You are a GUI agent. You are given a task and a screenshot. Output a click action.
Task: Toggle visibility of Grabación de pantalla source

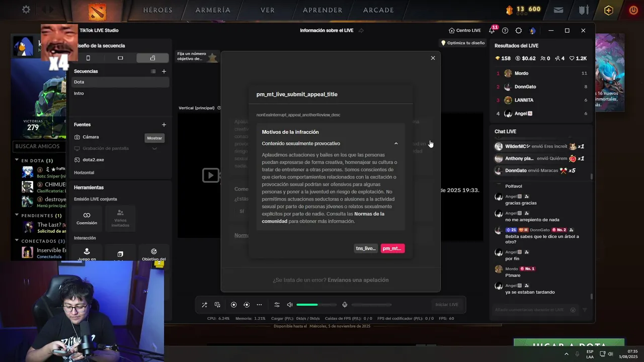tap(154, 148)
